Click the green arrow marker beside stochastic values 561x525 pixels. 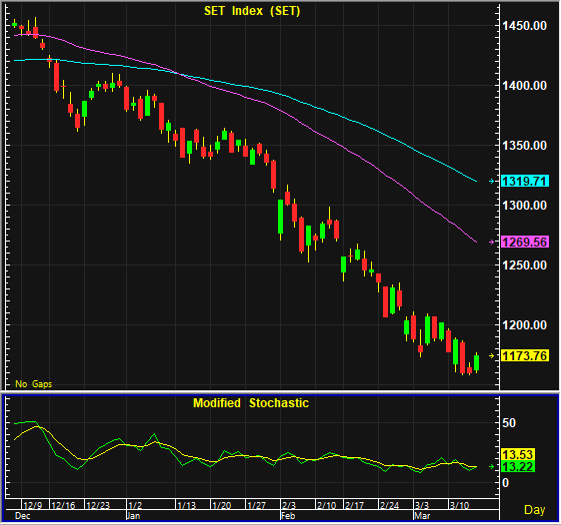point(492,467)
